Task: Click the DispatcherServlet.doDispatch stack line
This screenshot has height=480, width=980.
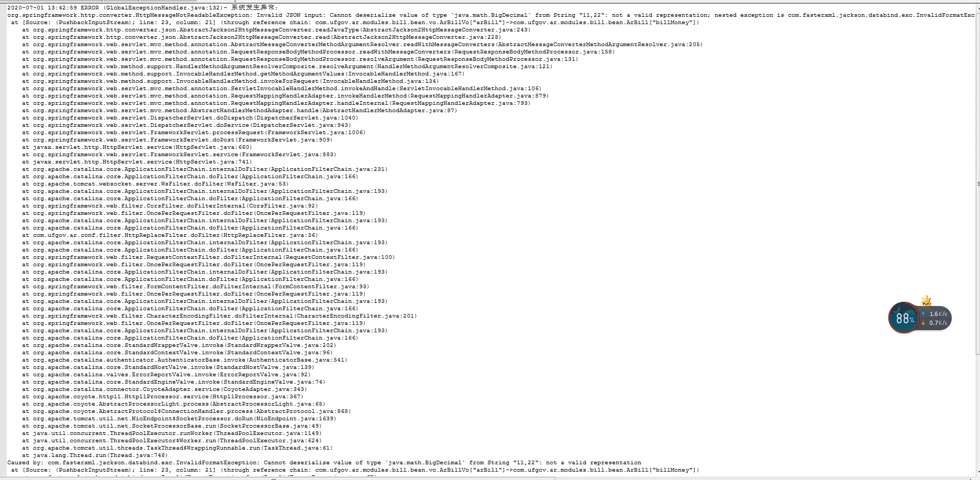Action: [190, 118]
